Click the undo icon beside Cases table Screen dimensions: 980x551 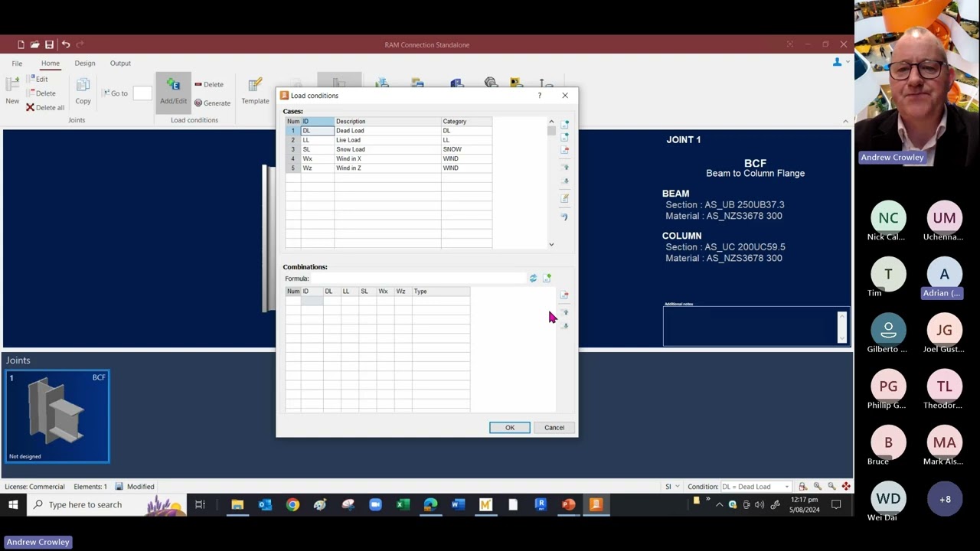coord(565,217)
